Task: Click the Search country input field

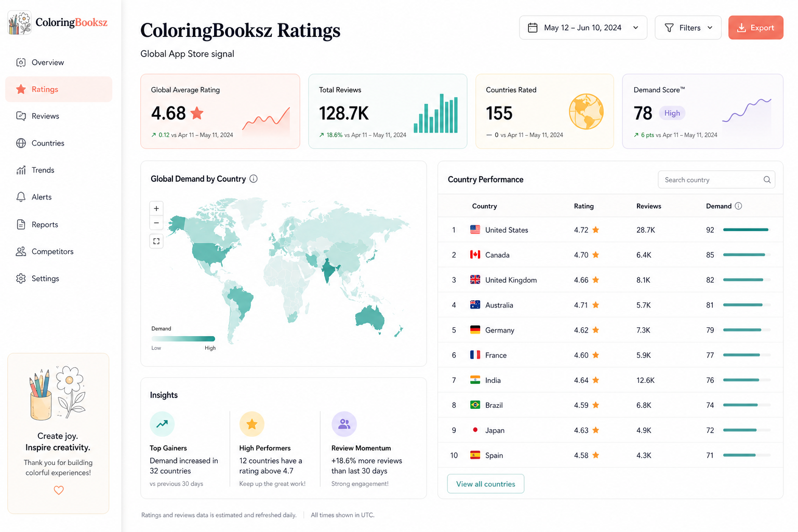Action: pos(716,180)
